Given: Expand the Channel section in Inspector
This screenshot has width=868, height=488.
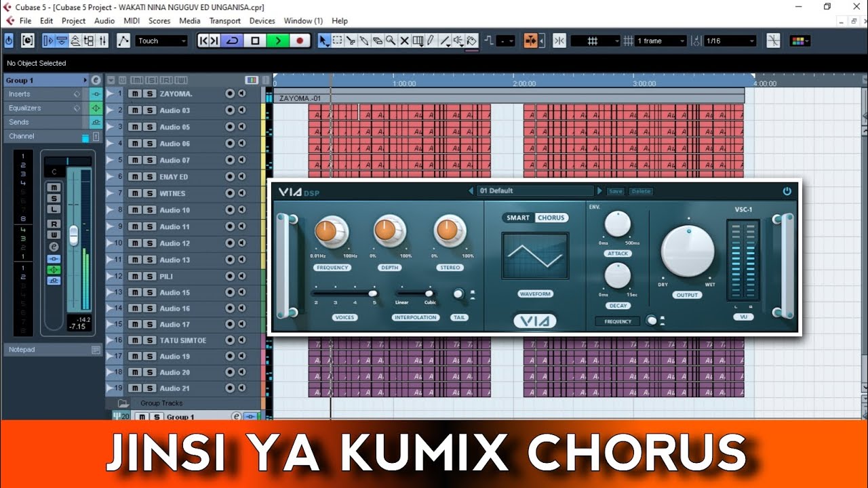Looking at the screenshot, I should click(x=44, y=136).
